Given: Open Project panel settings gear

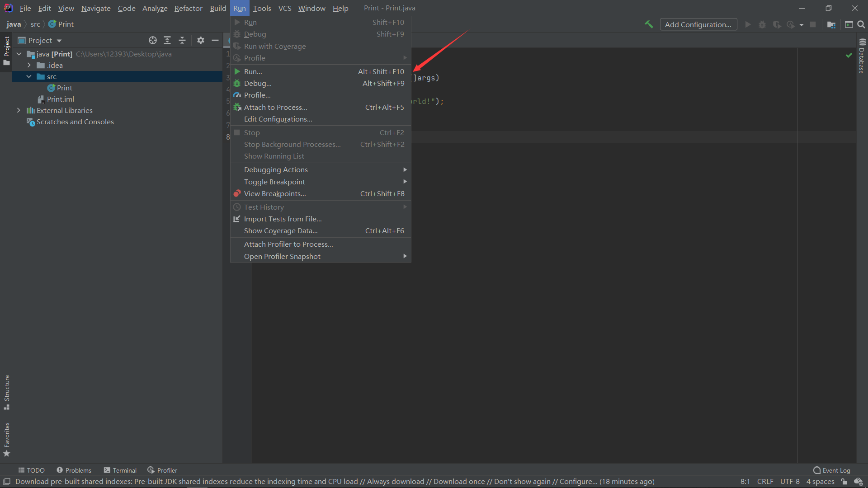Looking at the screenshot, I should 201,40.
